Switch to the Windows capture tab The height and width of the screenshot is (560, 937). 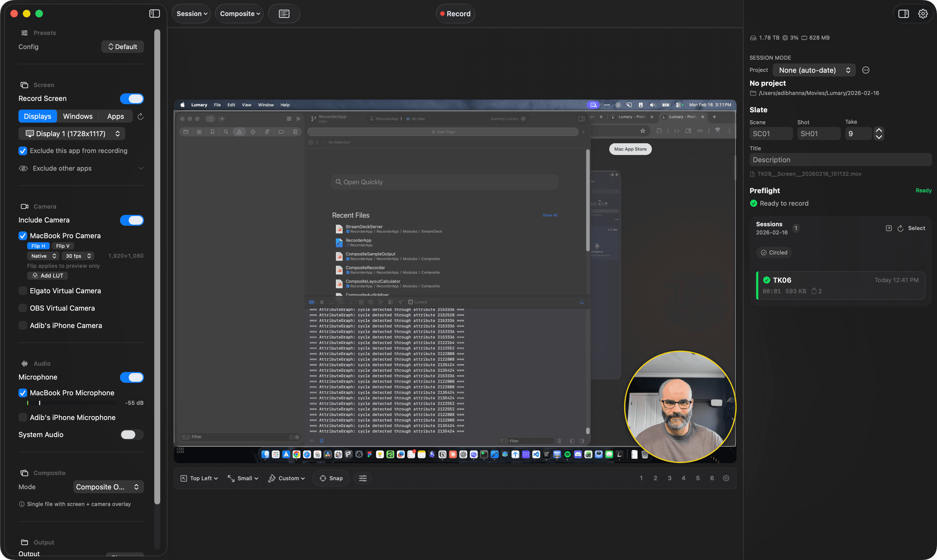point(78,116)
